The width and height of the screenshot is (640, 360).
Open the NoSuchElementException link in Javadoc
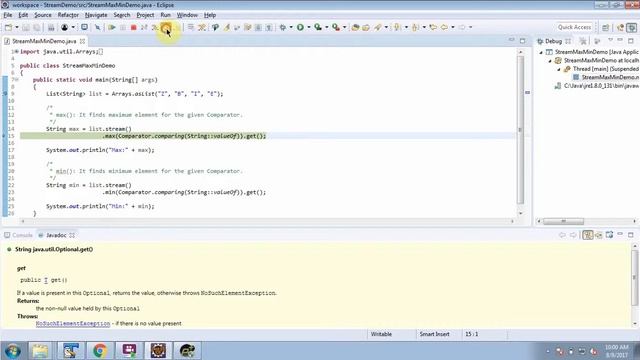[73, 324]
